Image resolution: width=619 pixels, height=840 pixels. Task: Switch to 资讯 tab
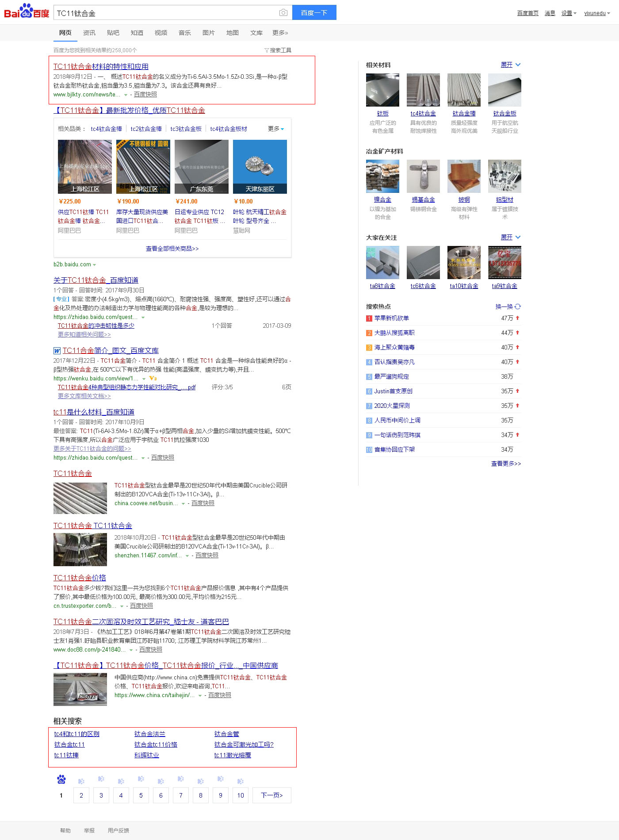click(89, 33)
